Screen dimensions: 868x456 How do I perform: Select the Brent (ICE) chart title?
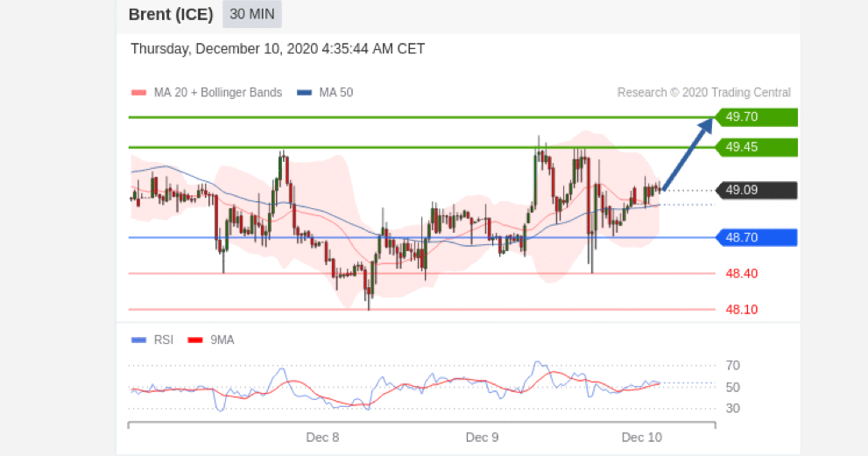click(171, 14)
